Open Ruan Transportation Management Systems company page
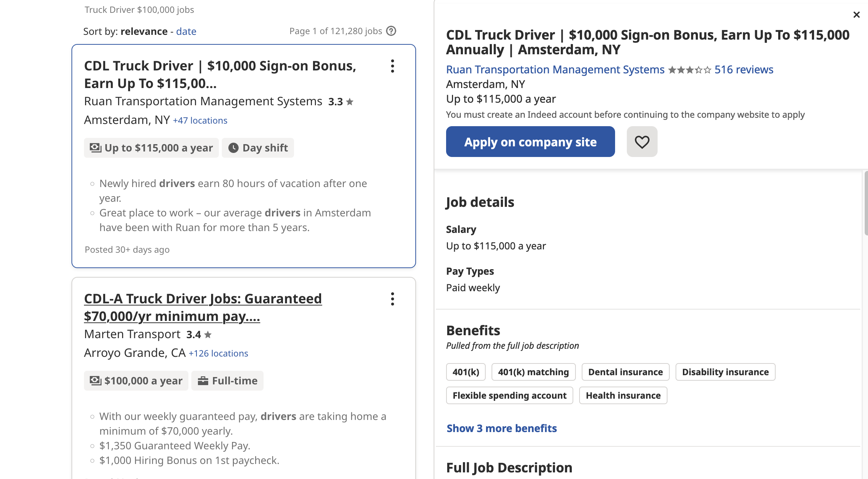 point(555,70)
